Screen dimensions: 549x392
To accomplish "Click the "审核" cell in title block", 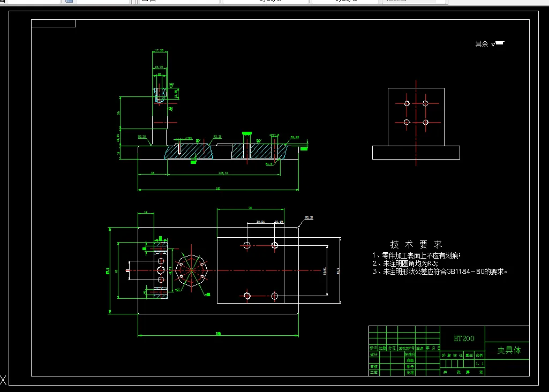I will pyautogui.click(x=373, y=366).
